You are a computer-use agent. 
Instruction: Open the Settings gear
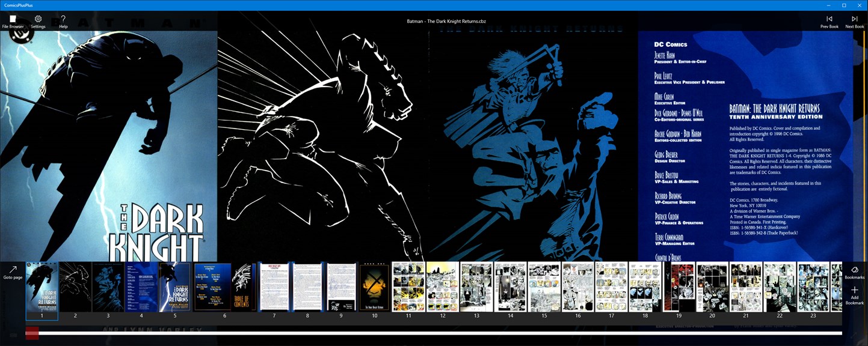[x=38, y=22]
